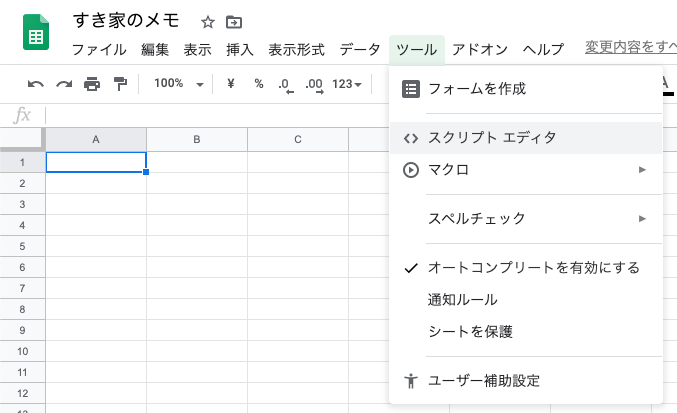Choose フォームを作成 menu entry
This screenshot has height=413, width=677.
click(x=525, y=89)
